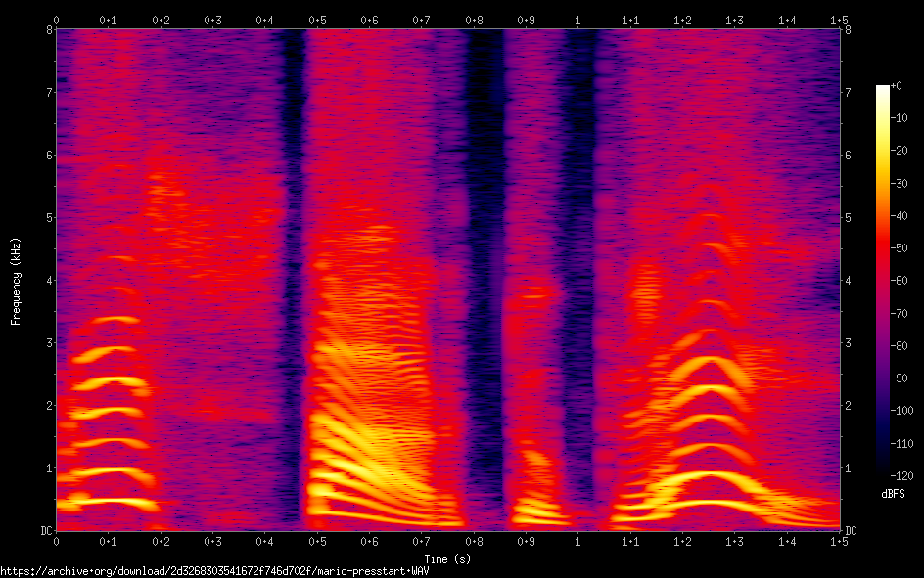This screenshot has height=578, width=924.
Task: Click the 'Time (s)' axis label
Action: pyautogui.click(x=447, y=559)
